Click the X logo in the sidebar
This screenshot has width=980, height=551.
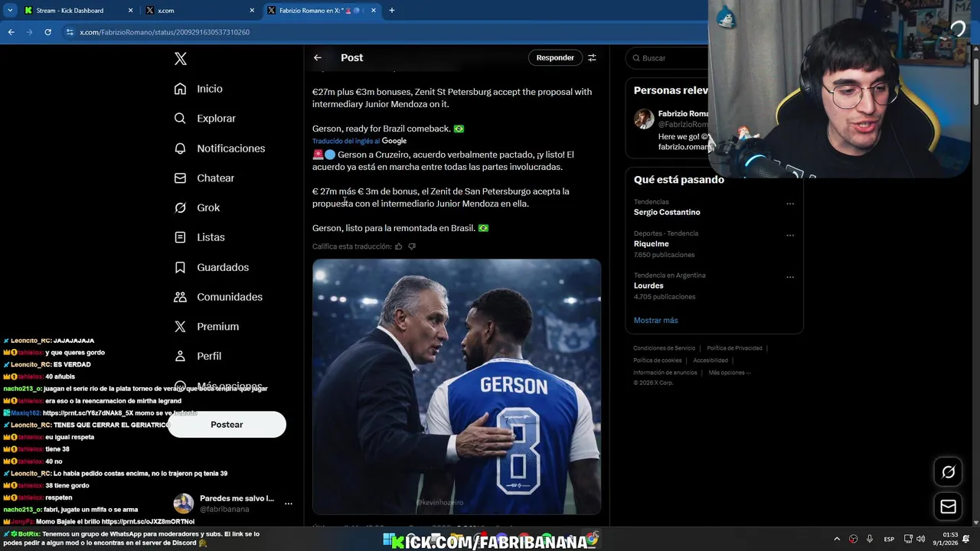[181, 59]
